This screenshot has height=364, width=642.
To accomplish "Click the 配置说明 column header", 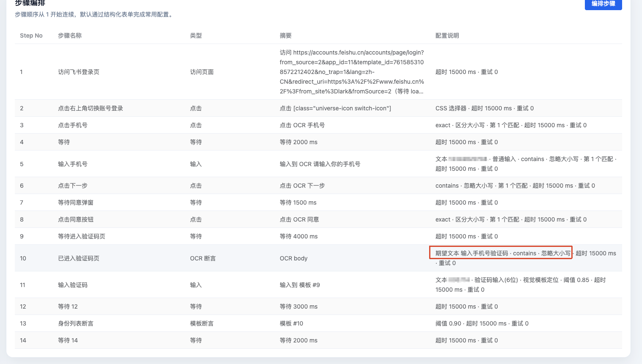I will point(447,36).
